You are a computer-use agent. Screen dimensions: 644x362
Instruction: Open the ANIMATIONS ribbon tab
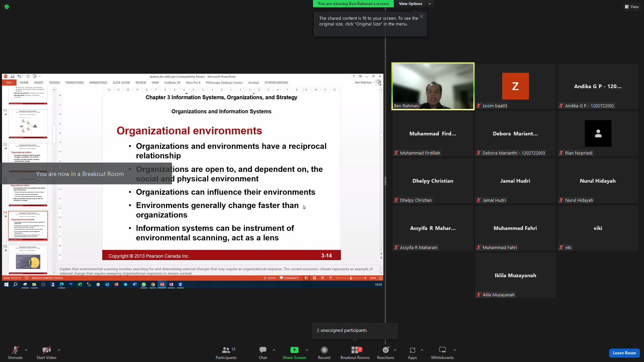[x=98, y=83]
